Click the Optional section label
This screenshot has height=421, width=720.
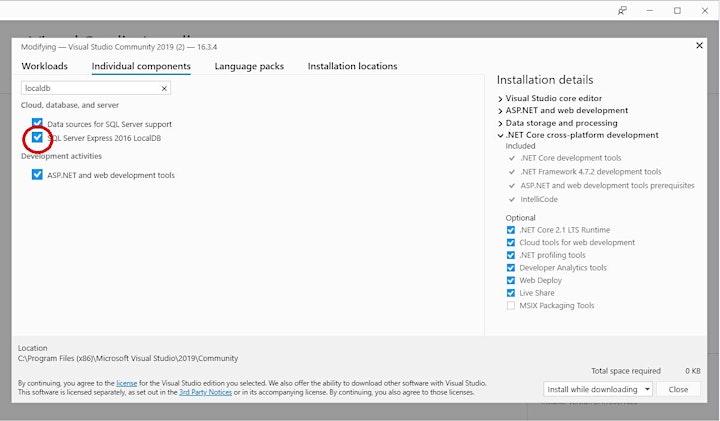(520, 218)
